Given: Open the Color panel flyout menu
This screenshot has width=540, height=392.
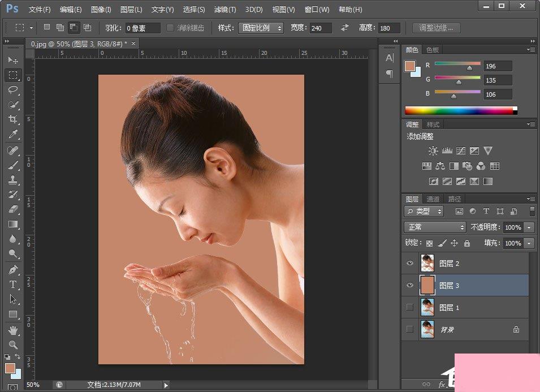Looking at the screenshot, I should (x=531, y=50).
